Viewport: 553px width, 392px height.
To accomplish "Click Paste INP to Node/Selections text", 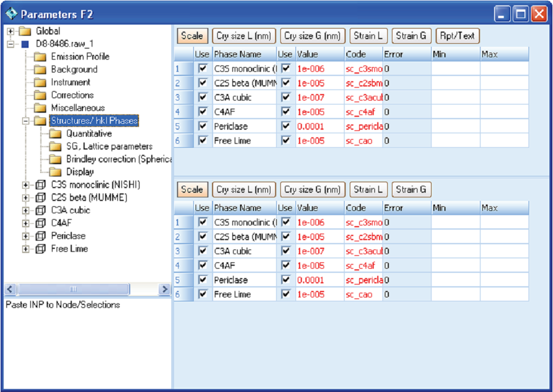I will (x=63, y=305).
